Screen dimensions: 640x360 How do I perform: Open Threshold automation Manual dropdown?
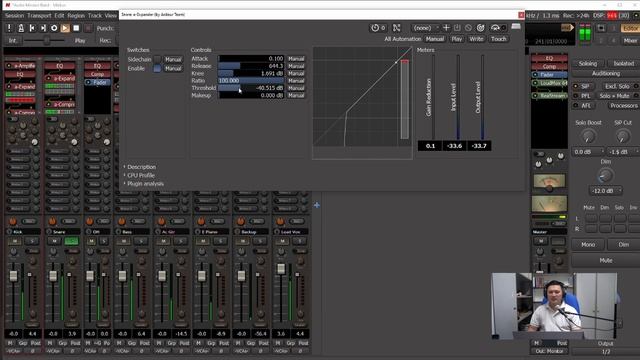click(296, 88)
